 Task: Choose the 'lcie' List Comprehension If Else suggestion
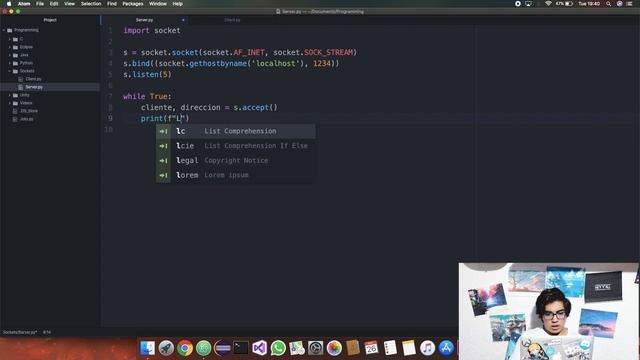[x=236, y=146]
